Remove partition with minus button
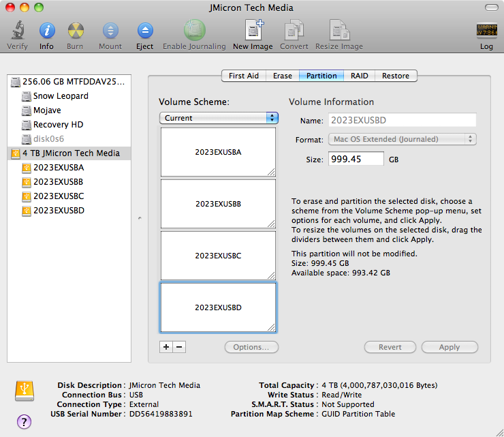Viewport: 504px width, 437px height. pyautogui.click(x=179, y=347)
